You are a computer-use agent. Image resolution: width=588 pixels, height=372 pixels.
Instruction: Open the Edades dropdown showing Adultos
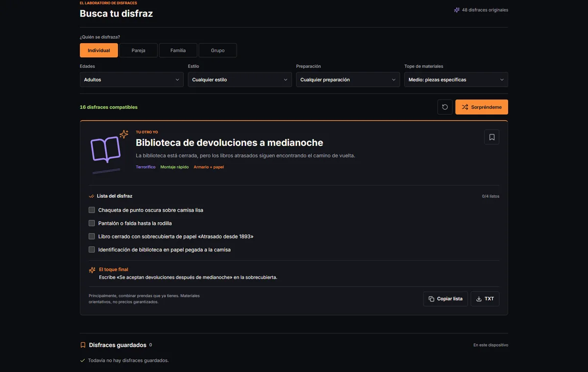(x=132, y=80)
